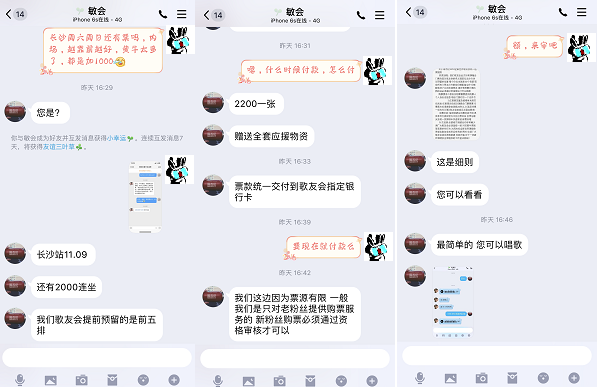The width and height of the screenshot is (597, 387).
Task: Start a voice call in the left chat screenshot
Action: coord(163,14)
